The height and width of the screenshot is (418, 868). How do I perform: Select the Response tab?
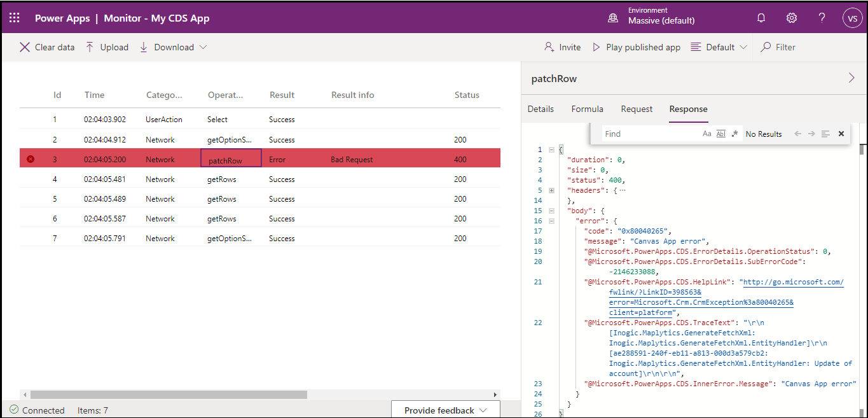[688, 109]
